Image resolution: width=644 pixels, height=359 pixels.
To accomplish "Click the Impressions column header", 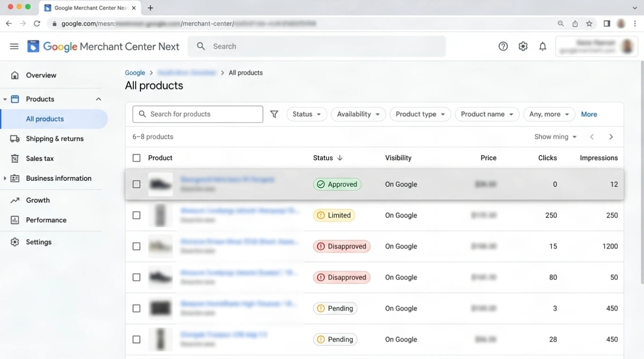I will [x=599, y=158].
